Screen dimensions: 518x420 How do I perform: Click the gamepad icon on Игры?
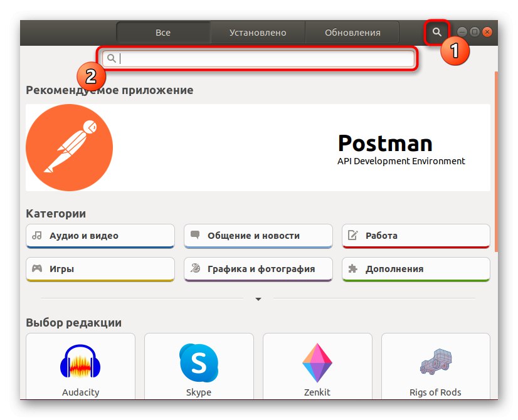point(38,268)
